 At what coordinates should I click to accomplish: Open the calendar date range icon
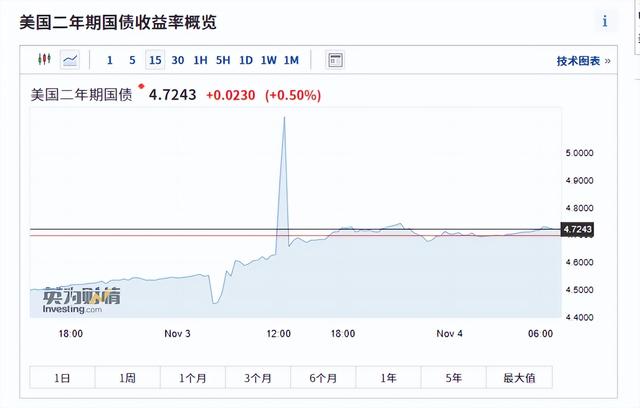(x=335, y=60)
